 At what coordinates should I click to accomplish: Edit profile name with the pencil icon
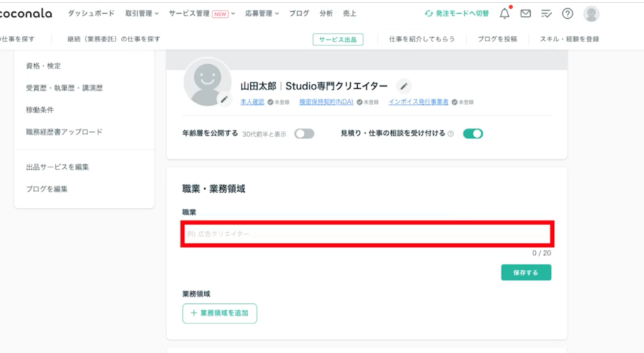pyautogui.click(x=404, y=86)
